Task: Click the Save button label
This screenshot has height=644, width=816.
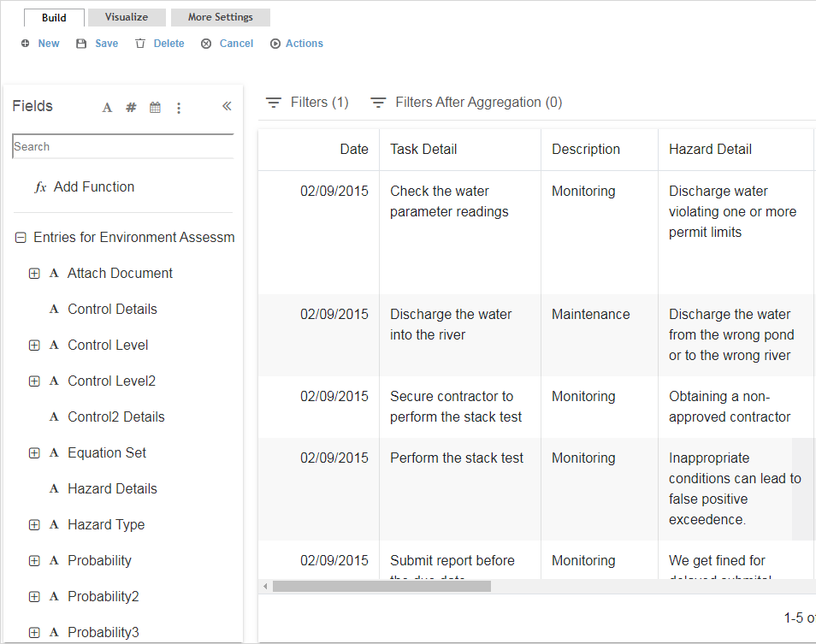Action: pyautogui.click(x=107, y=44)
